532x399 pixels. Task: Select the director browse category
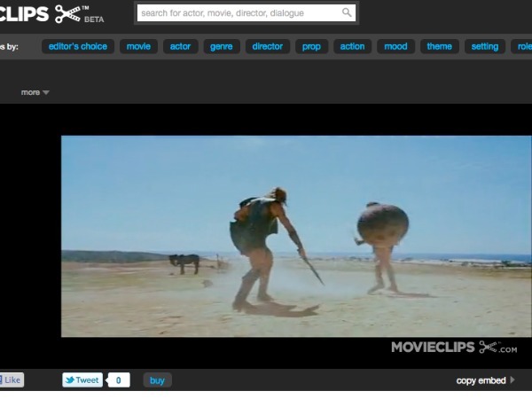268,46
